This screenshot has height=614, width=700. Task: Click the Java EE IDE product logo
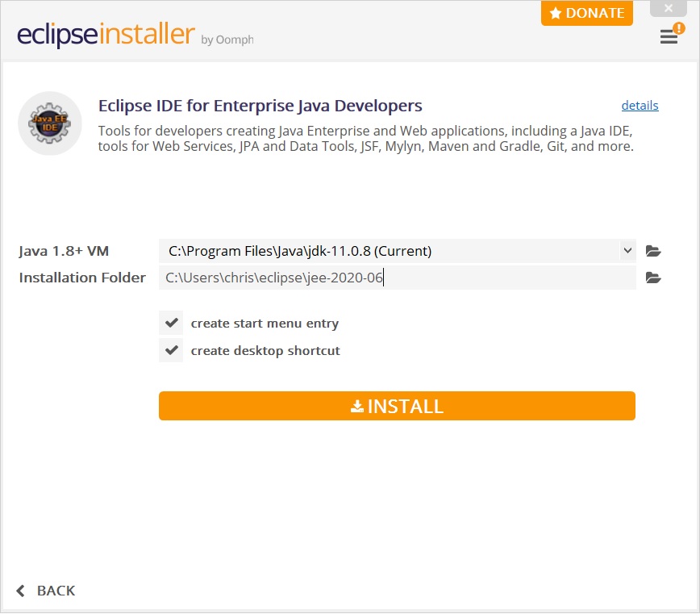(x=49, y=123)
